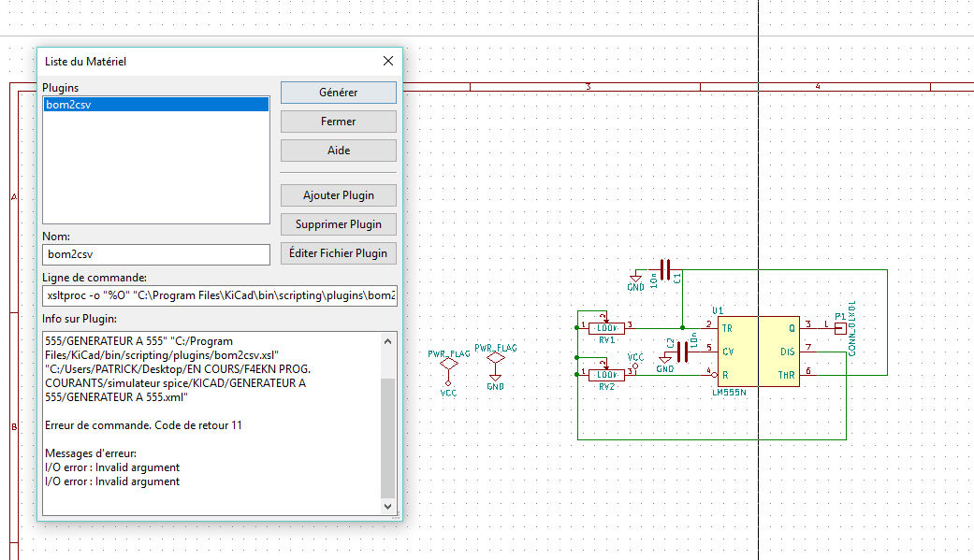Select bom2csv in the Plugins list
Viewport: 974px width, 560px height.
point(68,106)
